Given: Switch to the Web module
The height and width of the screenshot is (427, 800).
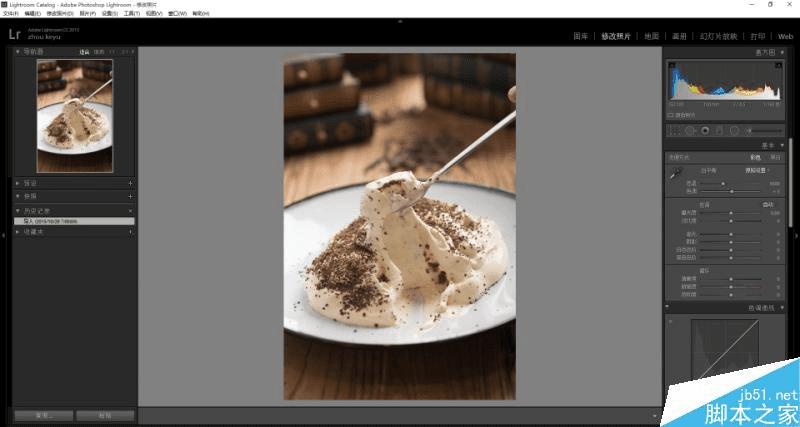Looking at the screenshot, I should click(x=785, y=36).
